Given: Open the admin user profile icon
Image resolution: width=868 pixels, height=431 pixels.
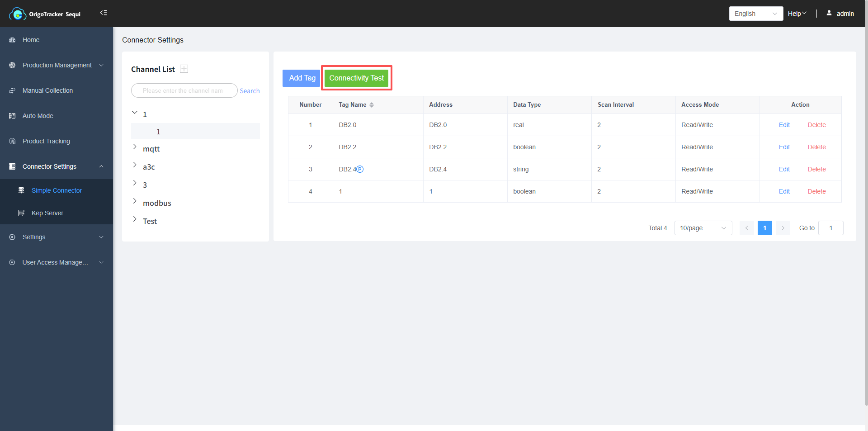Looking at the screenshot, I should coord(829,13).
